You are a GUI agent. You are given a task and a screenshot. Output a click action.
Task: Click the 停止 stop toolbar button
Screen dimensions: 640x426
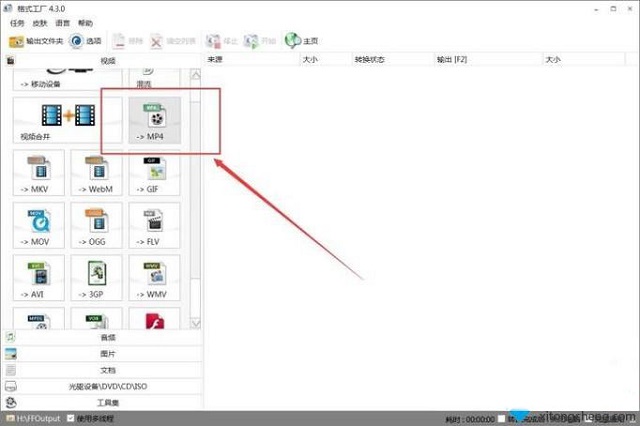pos(221,41)
